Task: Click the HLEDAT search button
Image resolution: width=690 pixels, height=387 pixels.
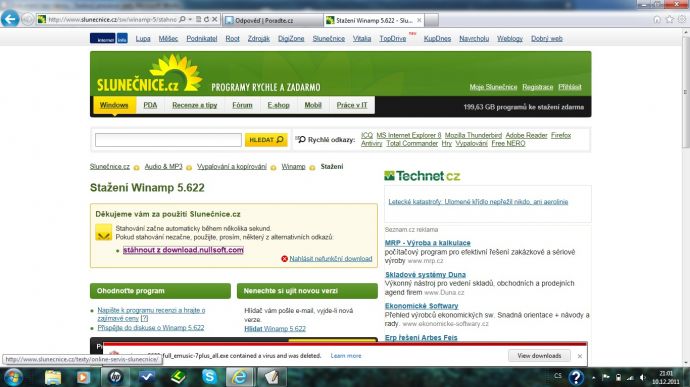Action: pos(266,140)
